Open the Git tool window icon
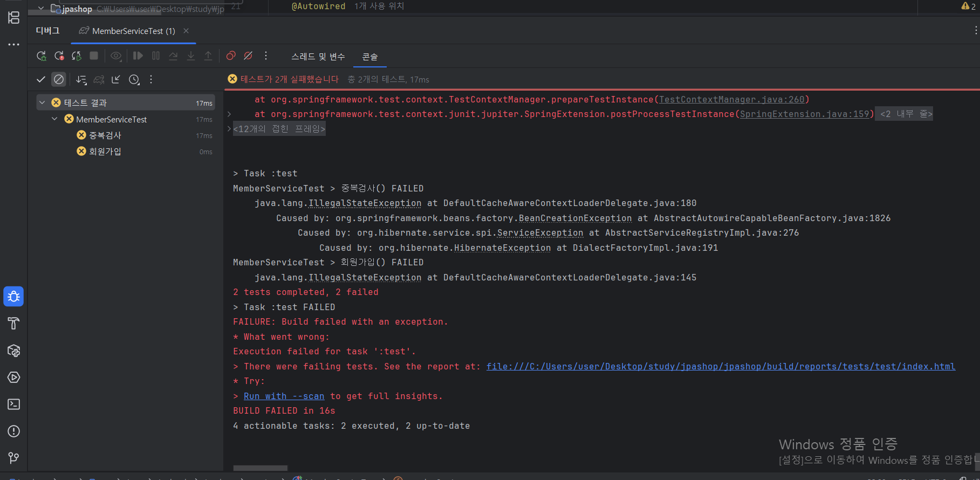Screen dimensions: 980x480 [x=13, y=458]
